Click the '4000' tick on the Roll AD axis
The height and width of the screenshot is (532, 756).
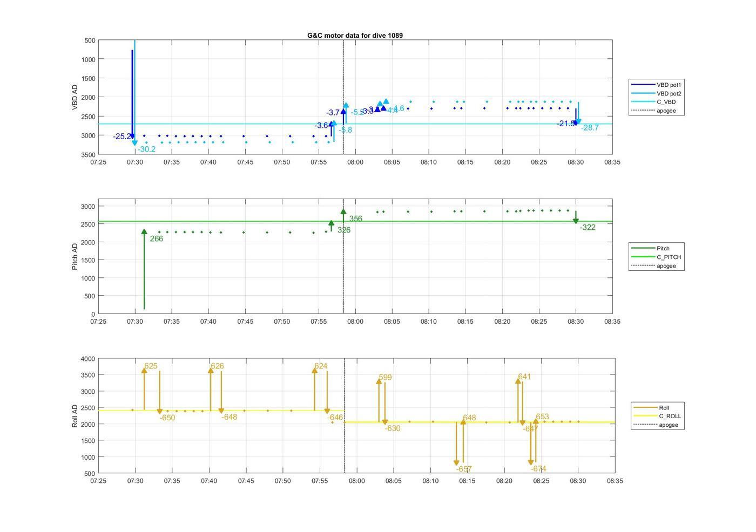coord(89,359)
